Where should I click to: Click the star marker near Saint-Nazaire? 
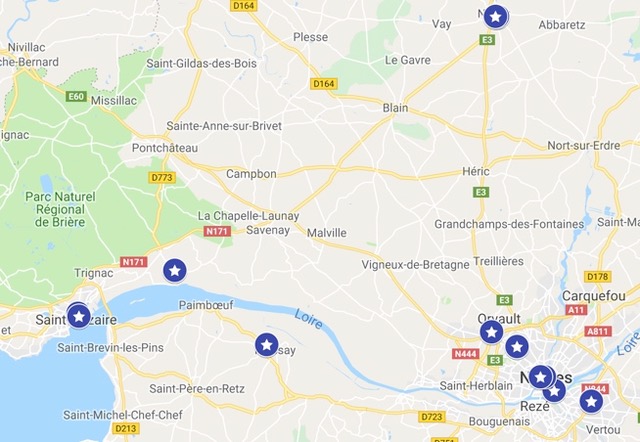pos(79,316)
